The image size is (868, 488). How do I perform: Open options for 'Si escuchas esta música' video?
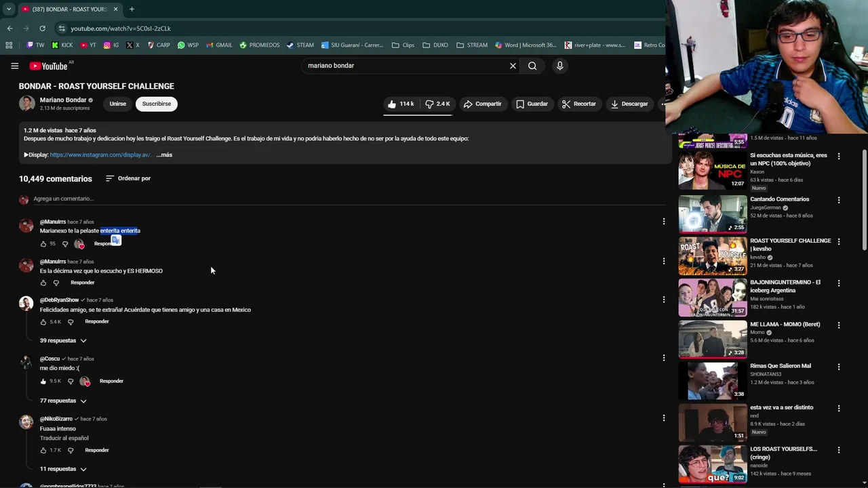839,156
